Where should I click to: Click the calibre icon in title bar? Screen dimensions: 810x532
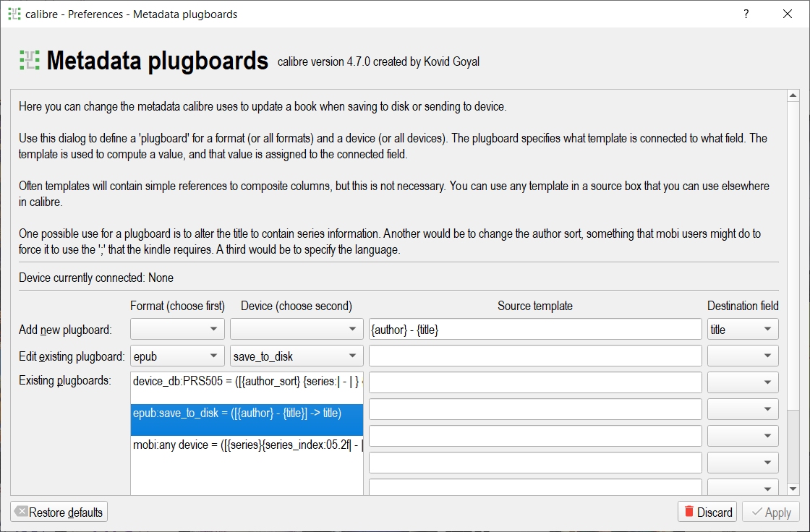pos(14,14)
